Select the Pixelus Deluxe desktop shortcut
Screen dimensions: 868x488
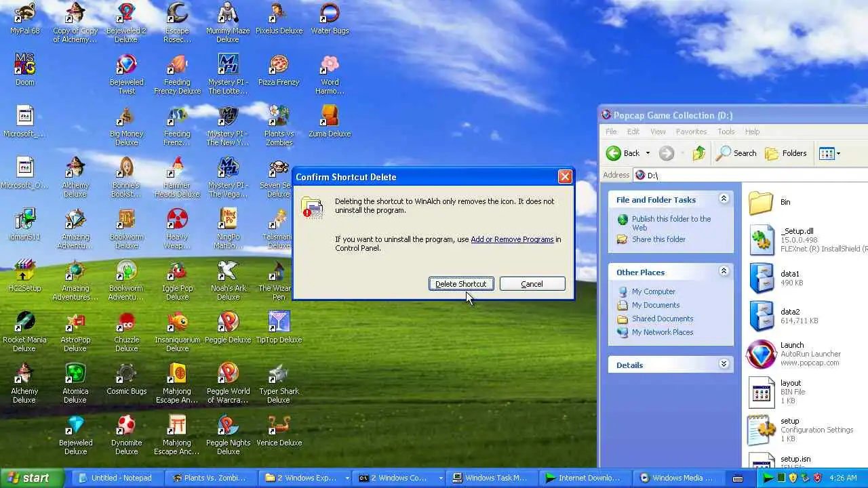(279, 19)
